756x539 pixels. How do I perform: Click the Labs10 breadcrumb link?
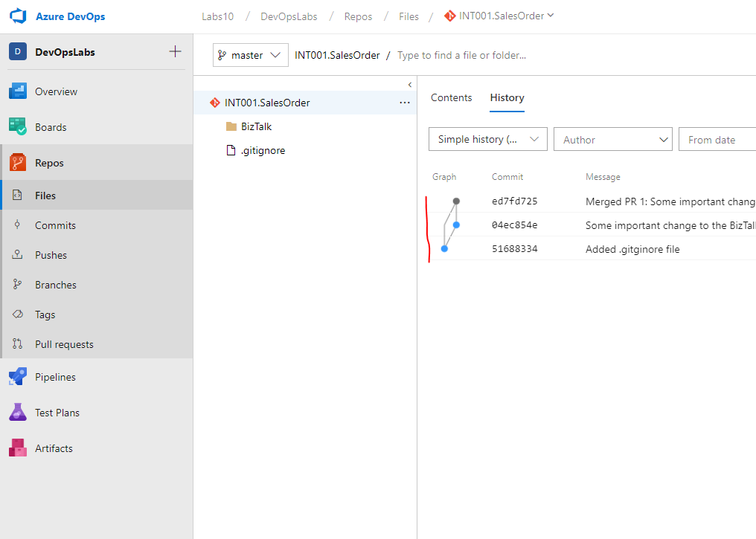coord(217,16)
